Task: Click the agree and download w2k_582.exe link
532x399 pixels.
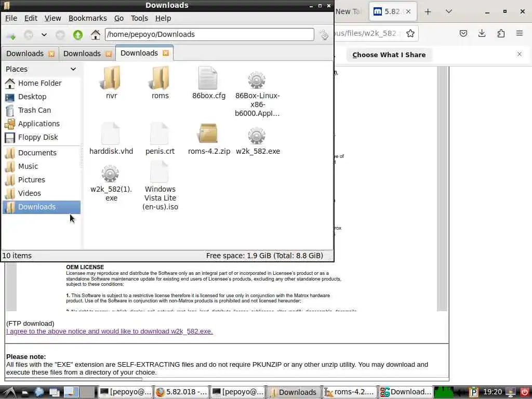Action: pyautogui.click(x=109, y=331)
